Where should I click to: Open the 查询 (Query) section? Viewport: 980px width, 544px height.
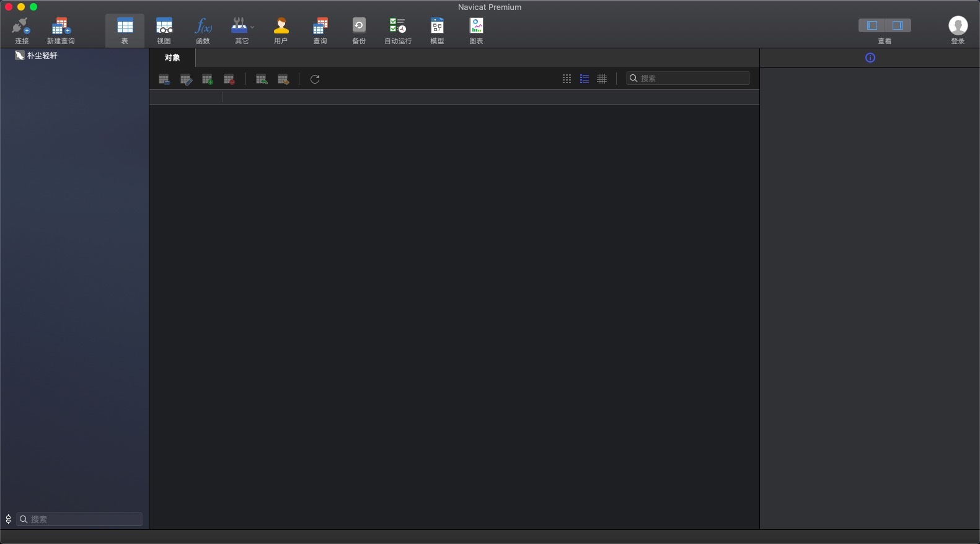tap(320, 30)
